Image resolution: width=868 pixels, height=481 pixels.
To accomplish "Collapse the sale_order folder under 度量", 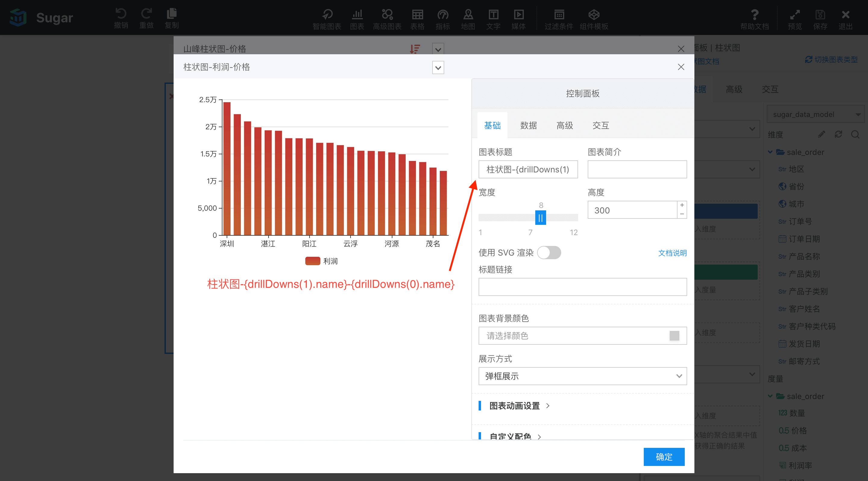I will tap(770, 396).
